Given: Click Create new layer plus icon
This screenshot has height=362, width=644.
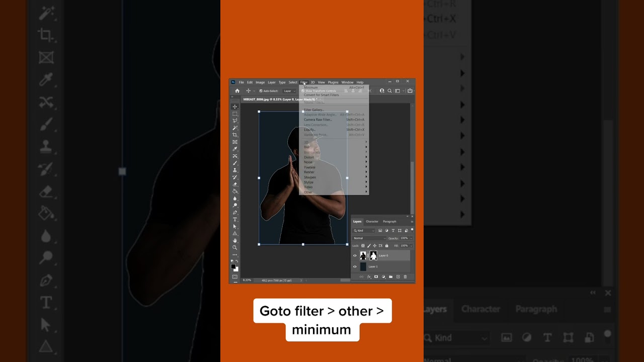Looking at the screenshot, I should (398, 277).
